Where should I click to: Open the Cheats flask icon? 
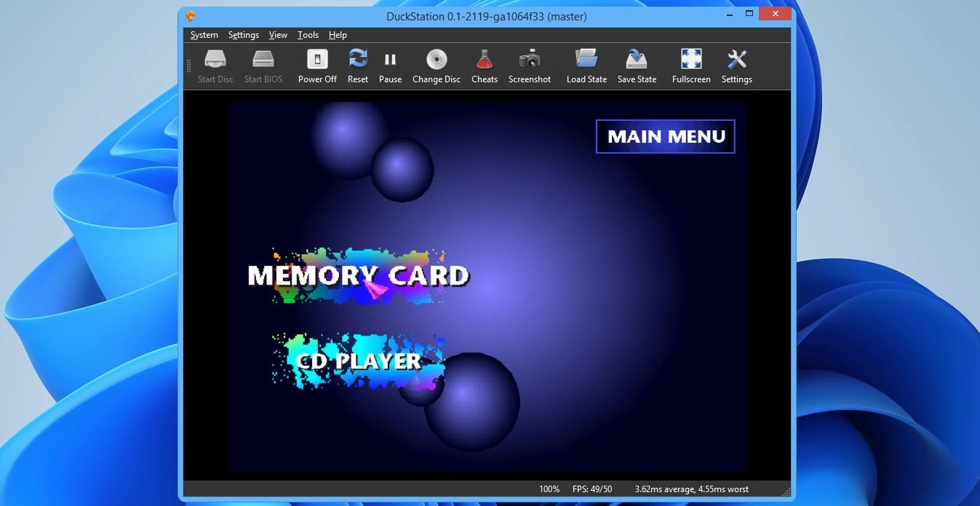pyautogui.click(x=484, y=66)
